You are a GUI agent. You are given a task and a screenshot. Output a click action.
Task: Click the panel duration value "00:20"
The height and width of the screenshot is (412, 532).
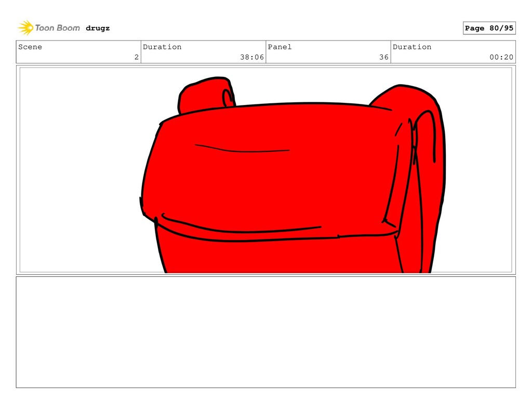501,57
